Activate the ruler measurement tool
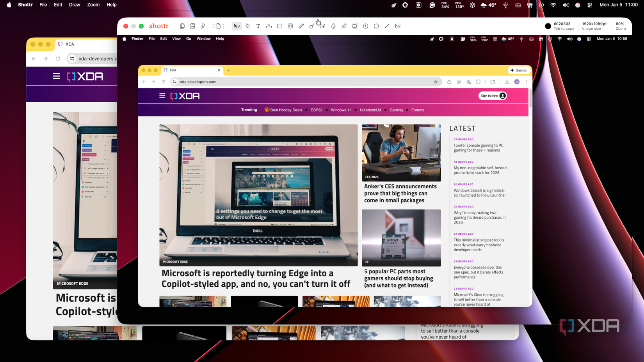The height and width of the screenshot is (362, 644). (x=269, y=26)
